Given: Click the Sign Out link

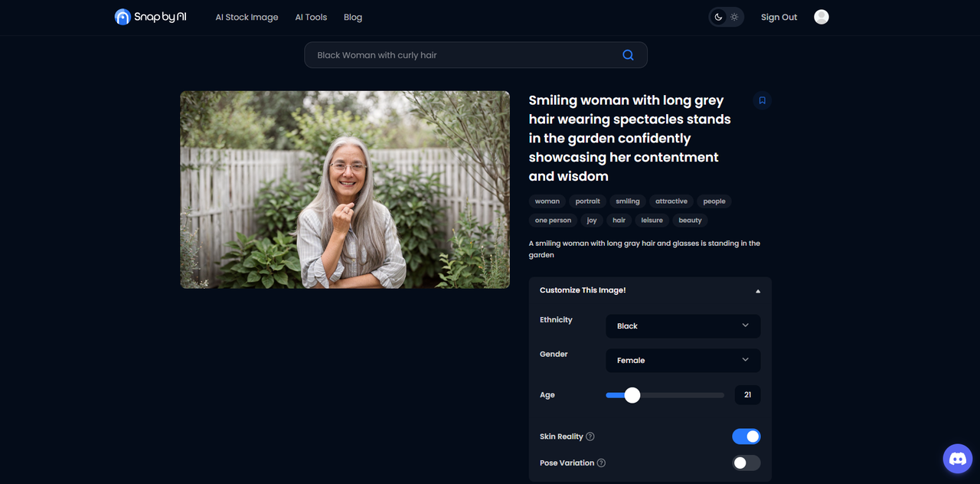Looking at the screenshot, I should pyautogui.click(x=779, y=17).
